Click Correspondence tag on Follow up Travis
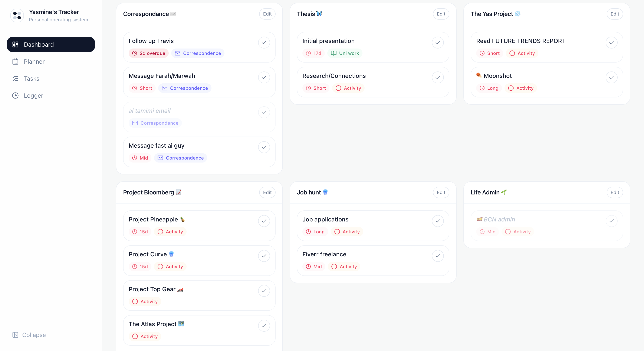Screen dimensions: 644x351 tap(198, 53)
